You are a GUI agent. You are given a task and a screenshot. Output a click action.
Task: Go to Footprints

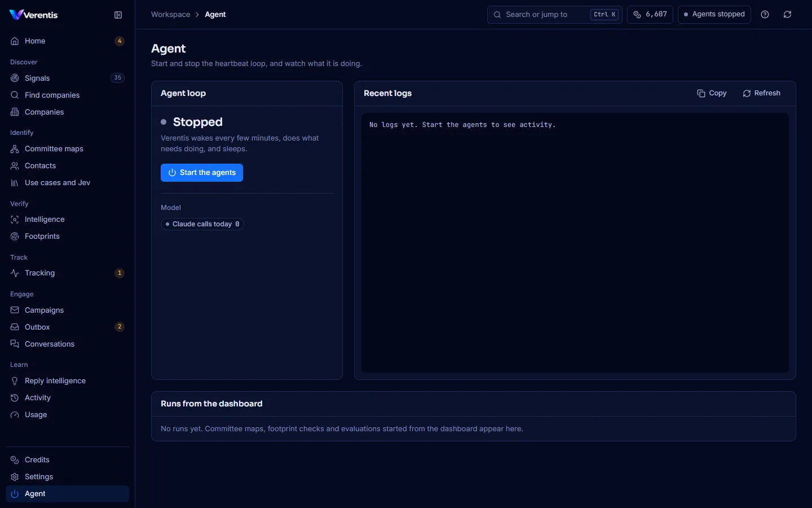[67, 237]
